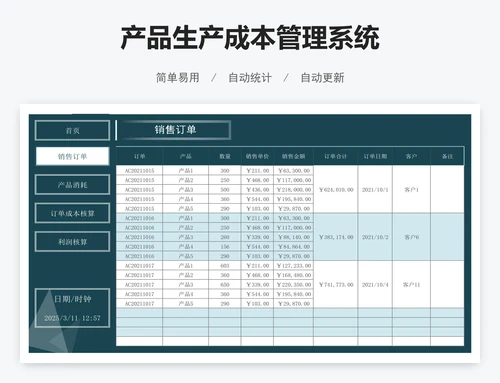Open the 订单成本核算 sidebar button
Viewport: 500px width, 383px height.
[72, 213]
